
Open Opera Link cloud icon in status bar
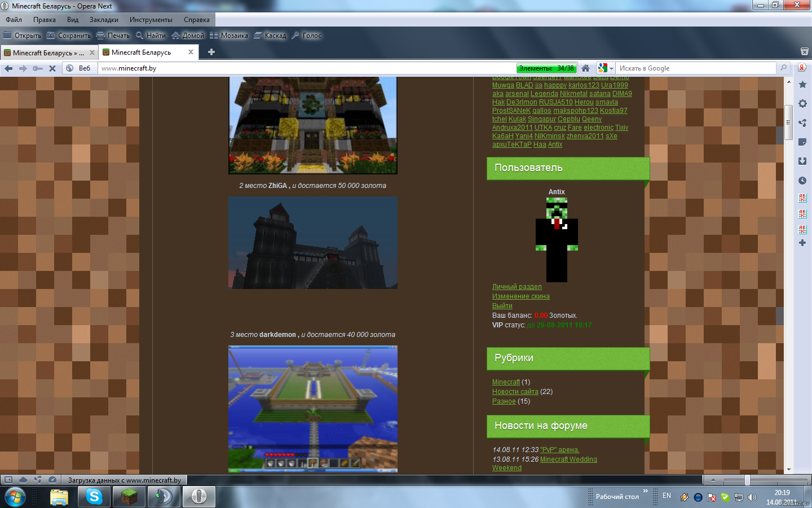[23, 480]
